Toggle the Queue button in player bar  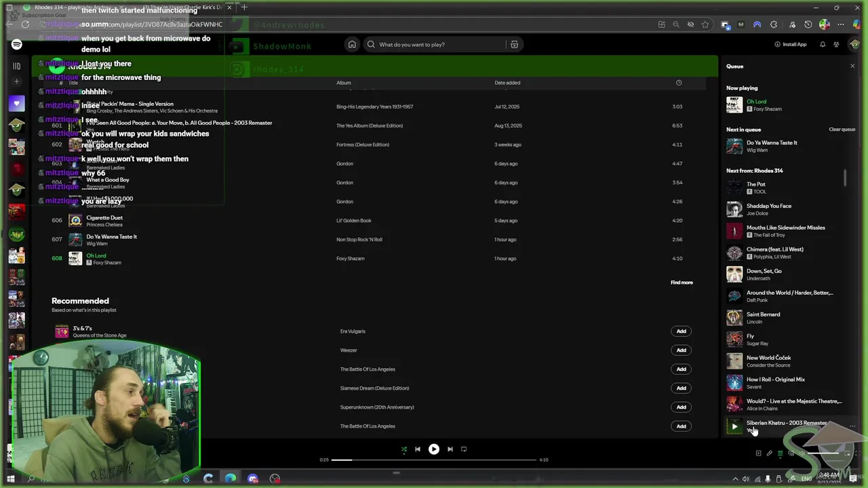coord(780,453)
